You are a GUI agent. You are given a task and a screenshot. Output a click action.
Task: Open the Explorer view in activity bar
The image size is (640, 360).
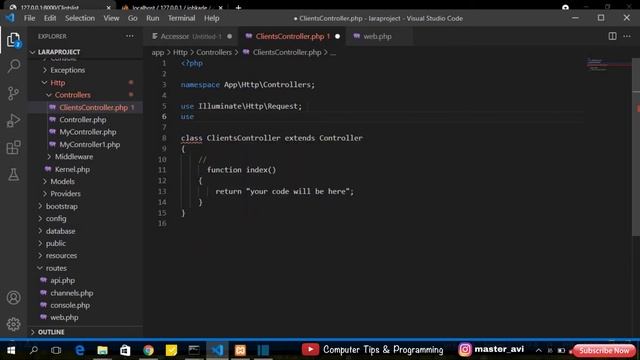(13, 40)
